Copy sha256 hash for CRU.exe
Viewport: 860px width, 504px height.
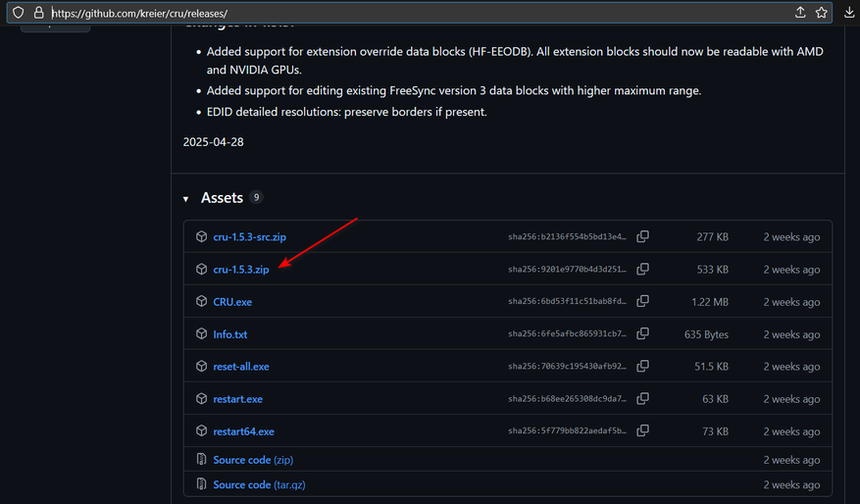click(643, 302)
